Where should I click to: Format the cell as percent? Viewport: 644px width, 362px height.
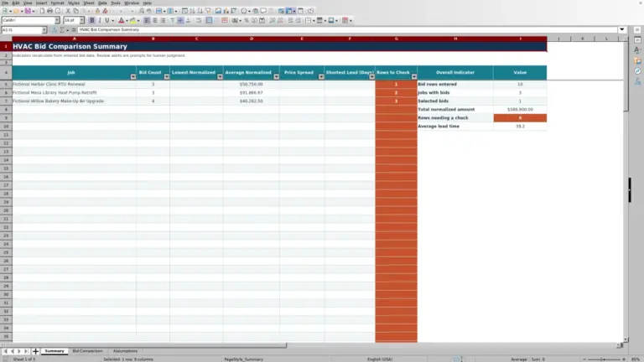247,20
